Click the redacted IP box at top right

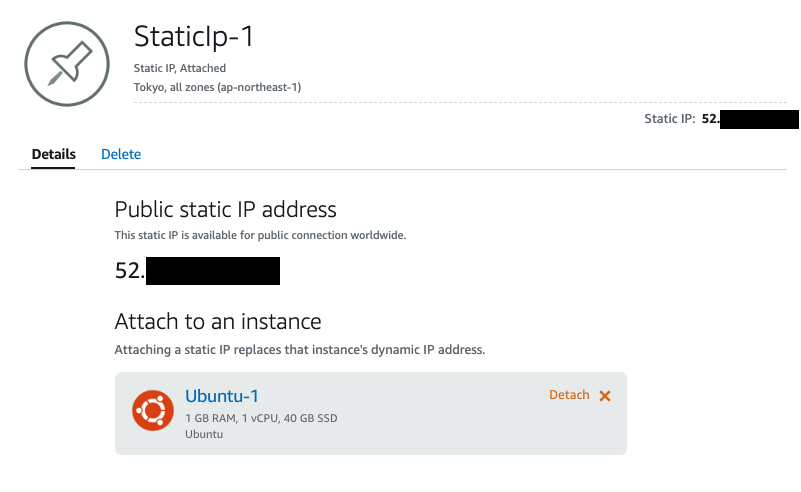pos(759,120)
